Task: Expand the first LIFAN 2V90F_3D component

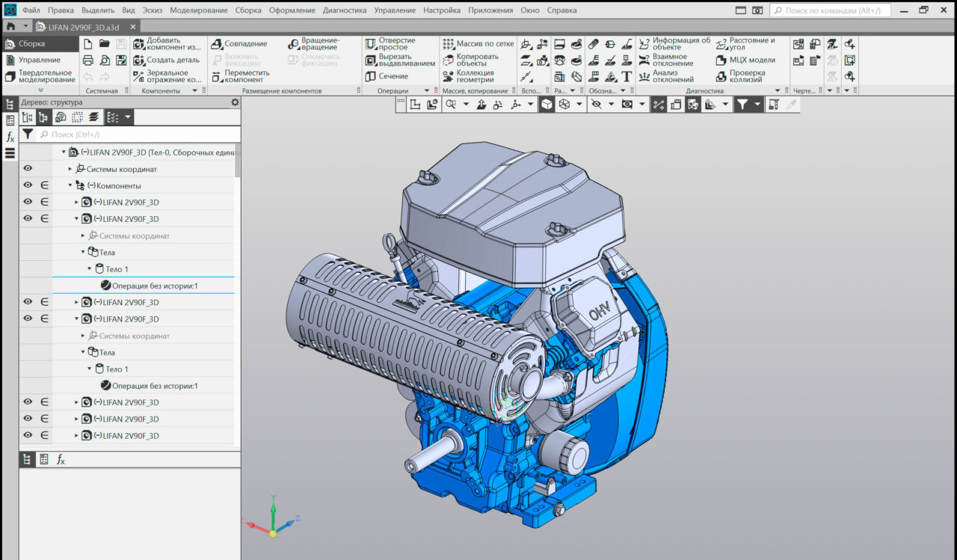Action: point(76,203)
